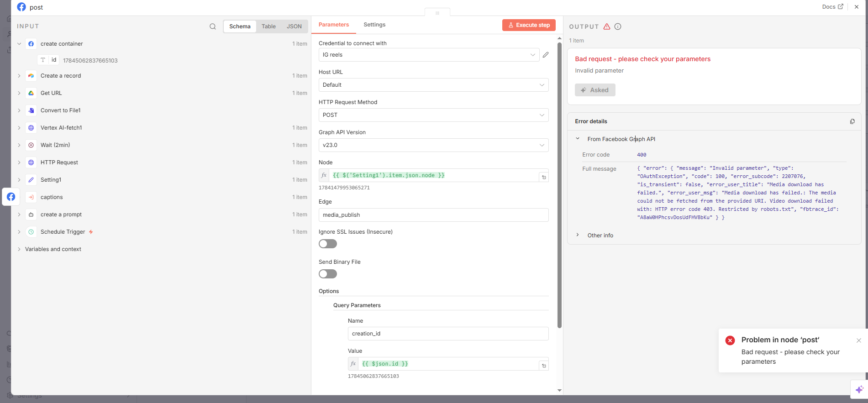
Task: Switch to the JSON view tab
Action: [294, 26]
